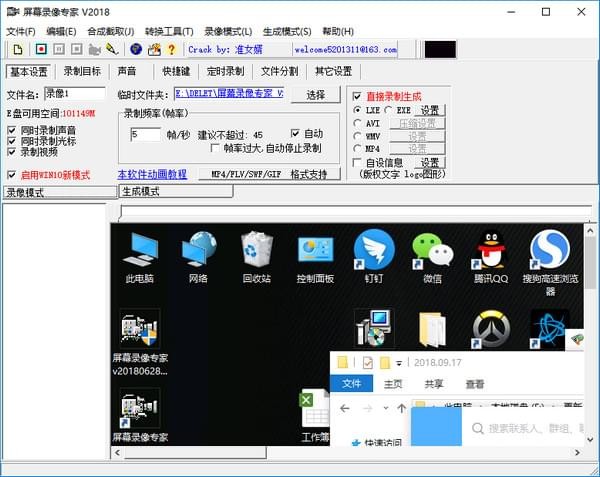Click the pen annotation toolbar icon
This screenshot has width=600, height=477.
pos(112,49)
